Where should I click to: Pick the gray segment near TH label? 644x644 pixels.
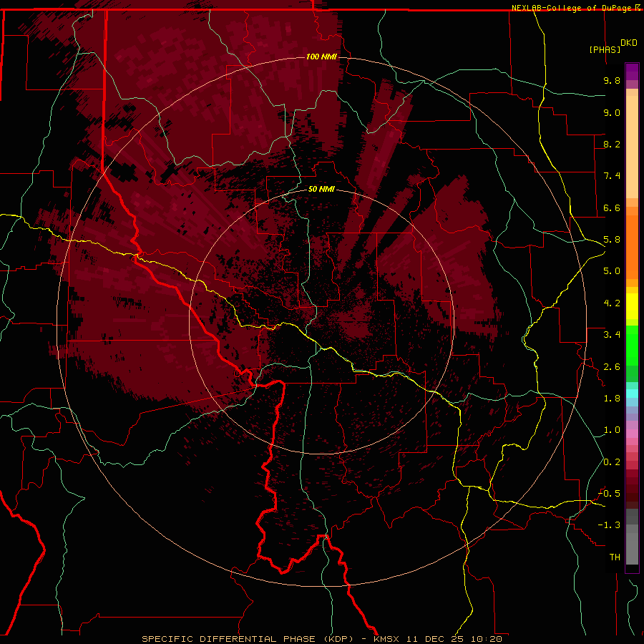632,548
